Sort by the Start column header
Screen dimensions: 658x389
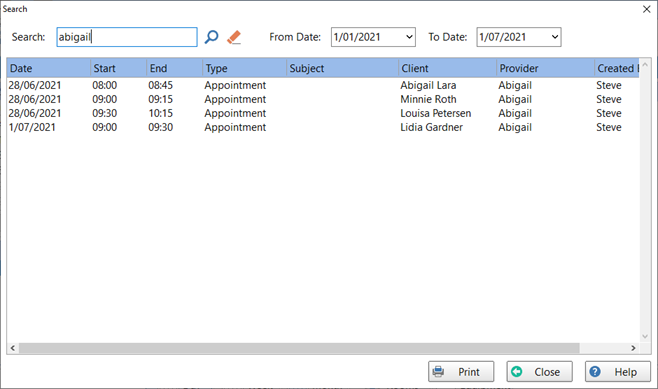pos(118,68)
